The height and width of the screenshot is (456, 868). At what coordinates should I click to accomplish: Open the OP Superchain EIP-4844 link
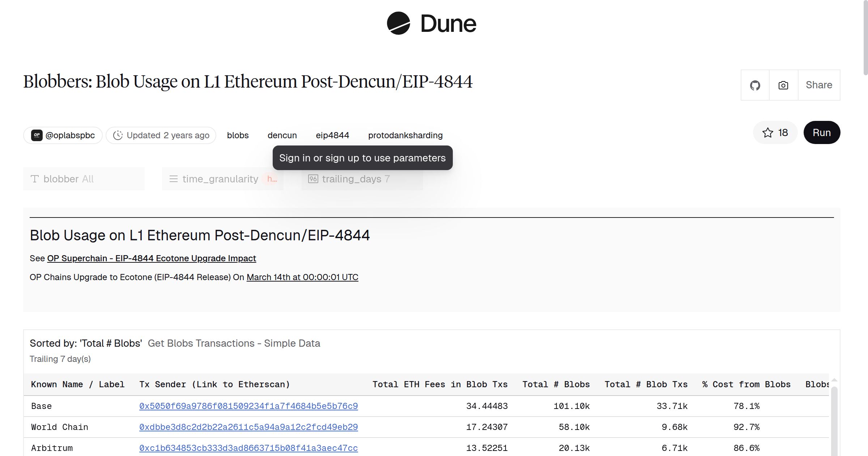click(151, 258)
